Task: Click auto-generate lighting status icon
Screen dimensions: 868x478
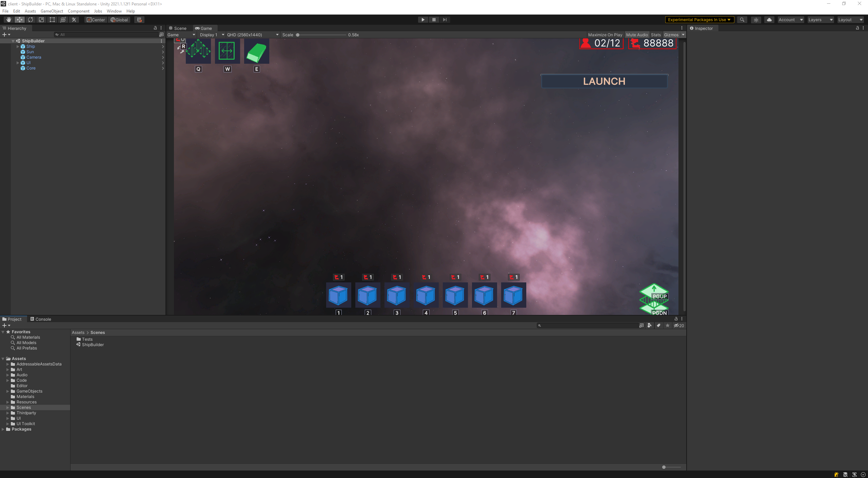Action: (x=854, y=475)
